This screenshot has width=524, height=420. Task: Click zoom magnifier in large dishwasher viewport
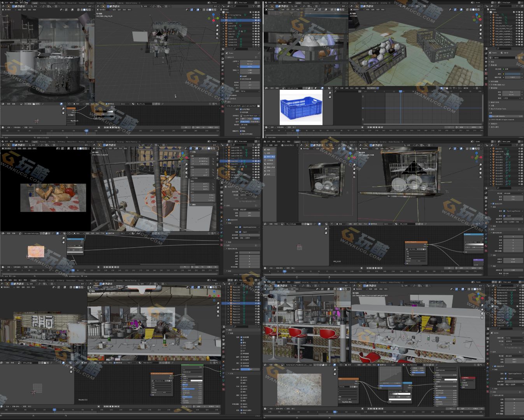tap(480, 165)
